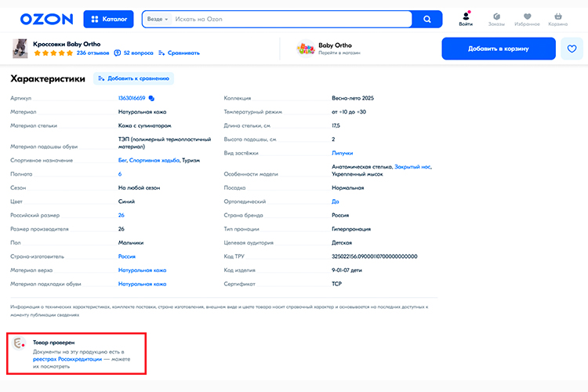588x392 pixels.
Task: Click the Полнота value 6 link
Action: click(x=120, y=174)
